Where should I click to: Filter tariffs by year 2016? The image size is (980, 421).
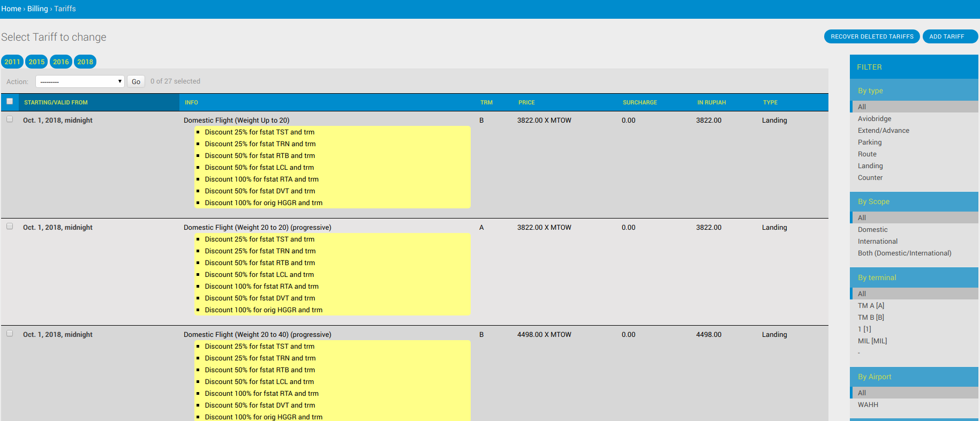tap(61, 62)
